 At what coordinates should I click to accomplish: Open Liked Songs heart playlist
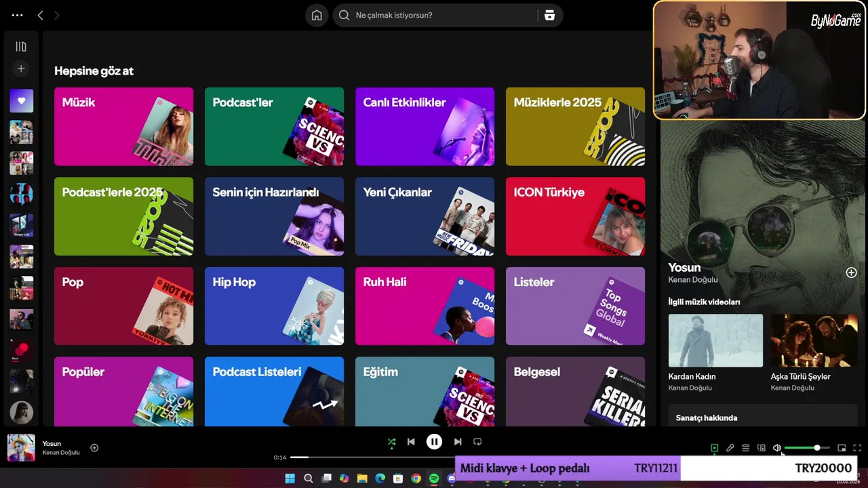pos(21,101)
